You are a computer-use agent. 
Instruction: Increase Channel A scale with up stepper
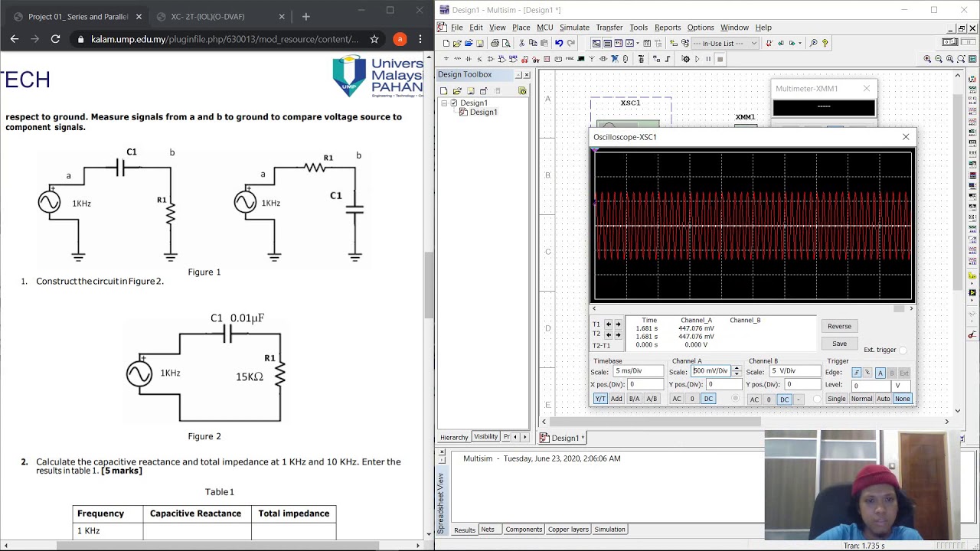(x=737, y=368)
